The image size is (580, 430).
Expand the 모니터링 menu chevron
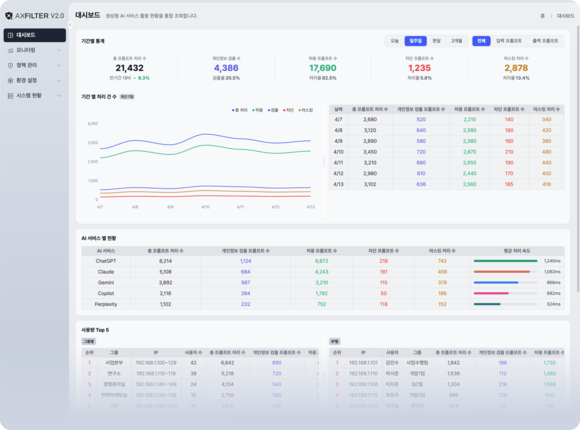pos(59,50)
